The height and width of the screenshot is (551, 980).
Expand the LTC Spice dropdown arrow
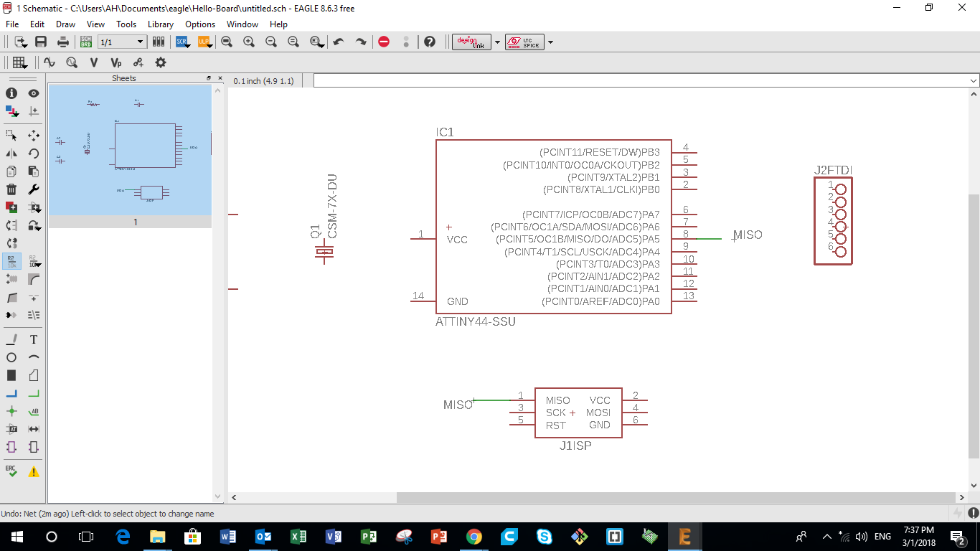[550, 42]
